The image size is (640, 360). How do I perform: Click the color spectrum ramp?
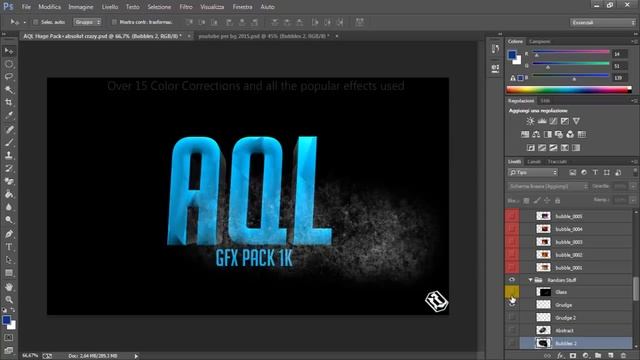pyautogui.click(x=569, y=90)
